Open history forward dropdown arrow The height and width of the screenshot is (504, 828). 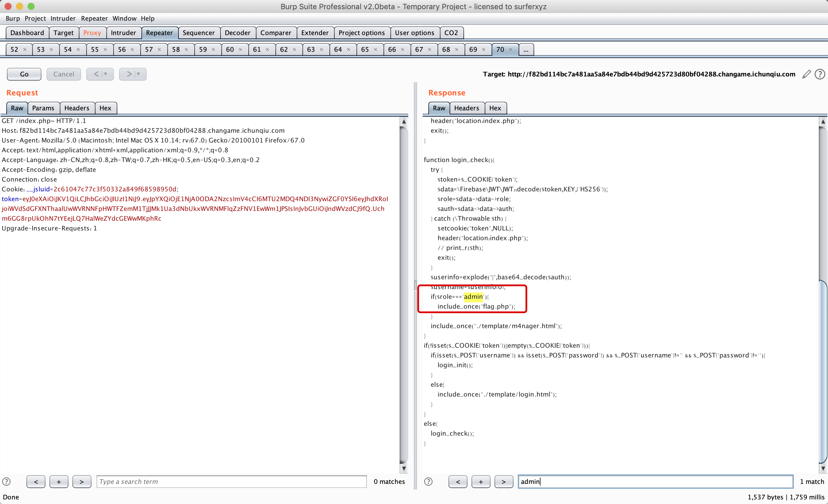(138, 74)
